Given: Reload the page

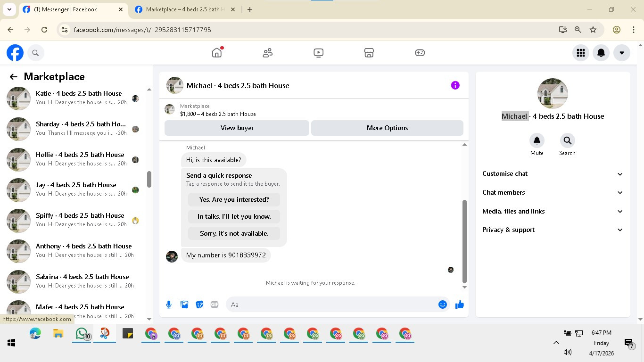Looking at the screenshot, I should (x=44, y=30).
